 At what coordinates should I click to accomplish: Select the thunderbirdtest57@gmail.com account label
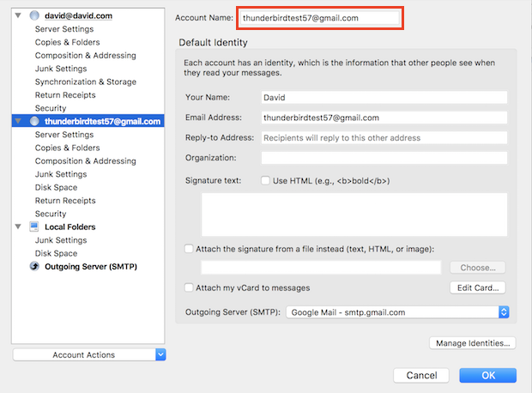point(102,121)
